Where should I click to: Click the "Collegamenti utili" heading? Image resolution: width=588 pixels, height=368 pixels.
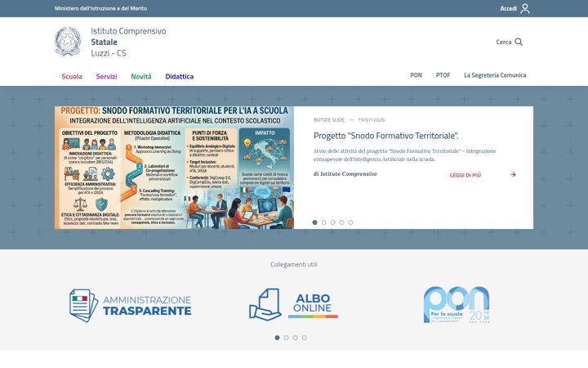click(x=294, y=264)
